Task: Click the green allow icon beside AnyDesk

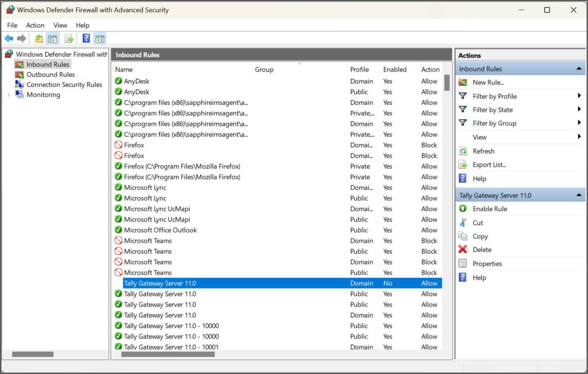Action: [118, 81]
